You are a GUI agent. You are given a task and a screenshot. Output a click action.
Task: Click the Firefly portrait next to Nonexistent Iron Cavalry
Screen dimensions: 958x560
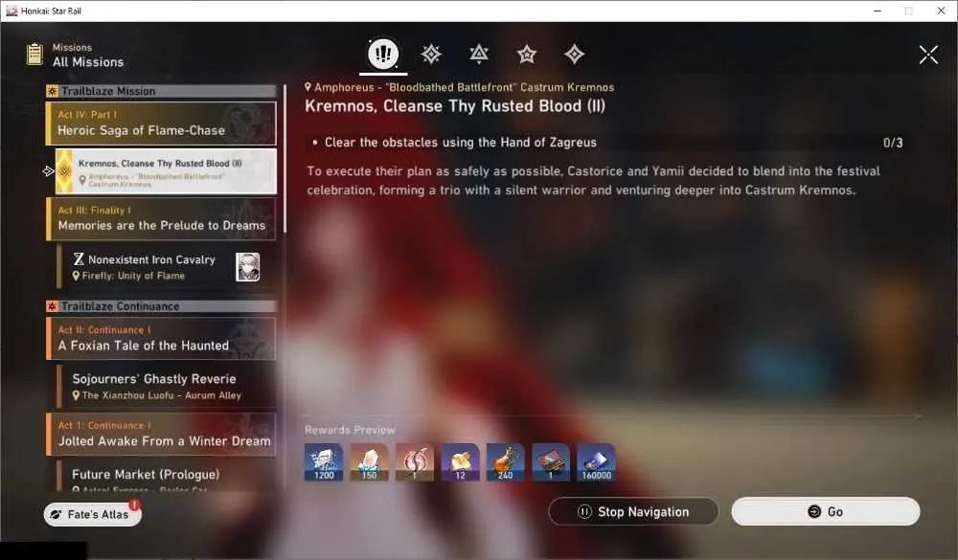248,267
